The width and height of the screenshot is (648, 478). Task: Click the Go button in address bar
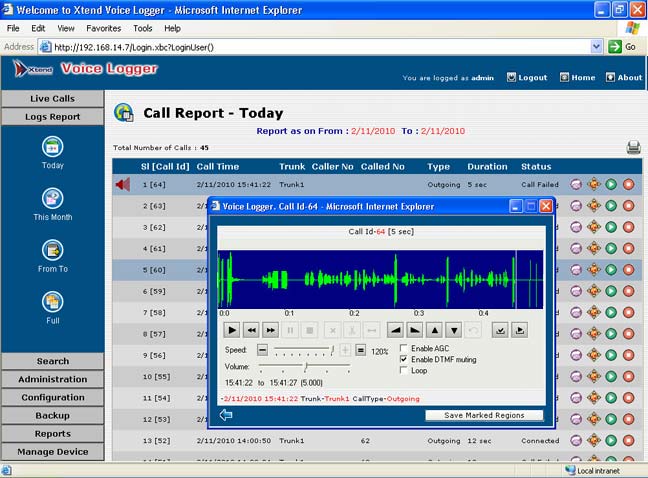point(622,47)
